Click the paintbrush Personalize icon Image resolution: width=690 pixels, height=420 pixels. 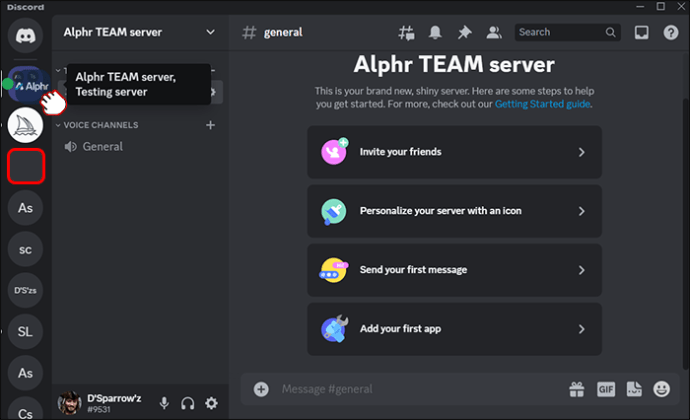[x=334, y=211]
